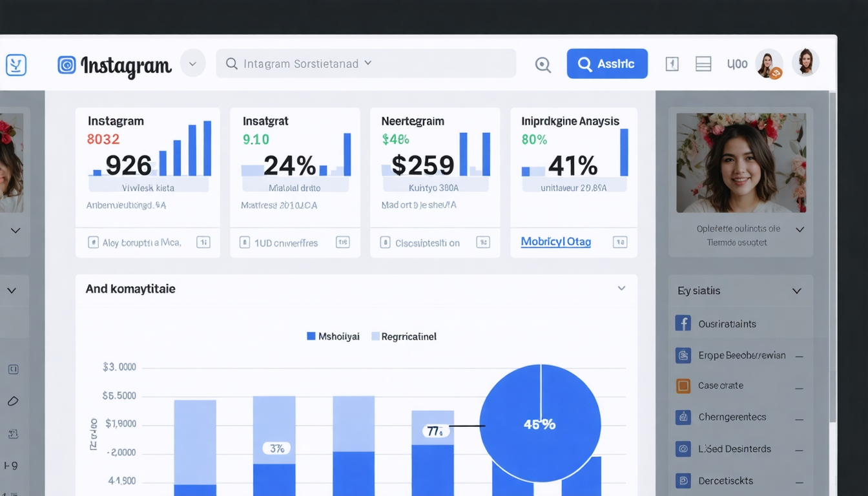868x496 pixels.
Task: Click the count badge in 1UD onwerffres row
Action: 343,243
